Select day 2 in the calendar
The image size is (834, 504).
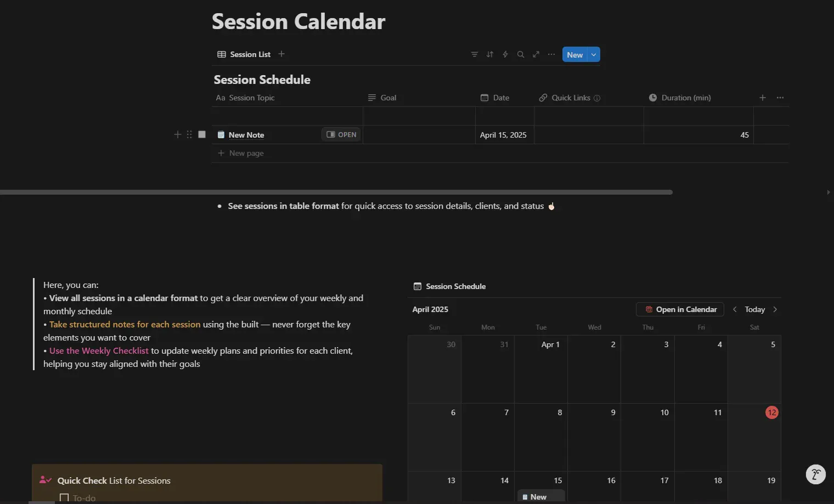click(594, 369)
